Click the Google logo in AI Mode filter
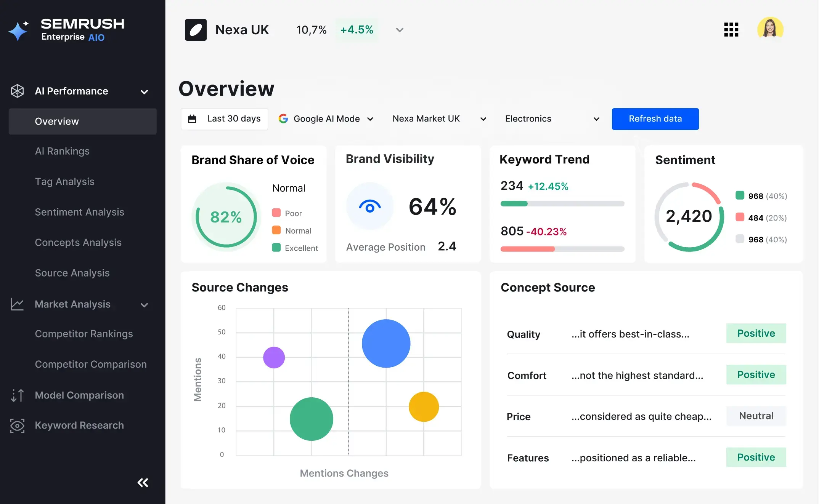This screenshot has height=504, width=819. [284, 118]
